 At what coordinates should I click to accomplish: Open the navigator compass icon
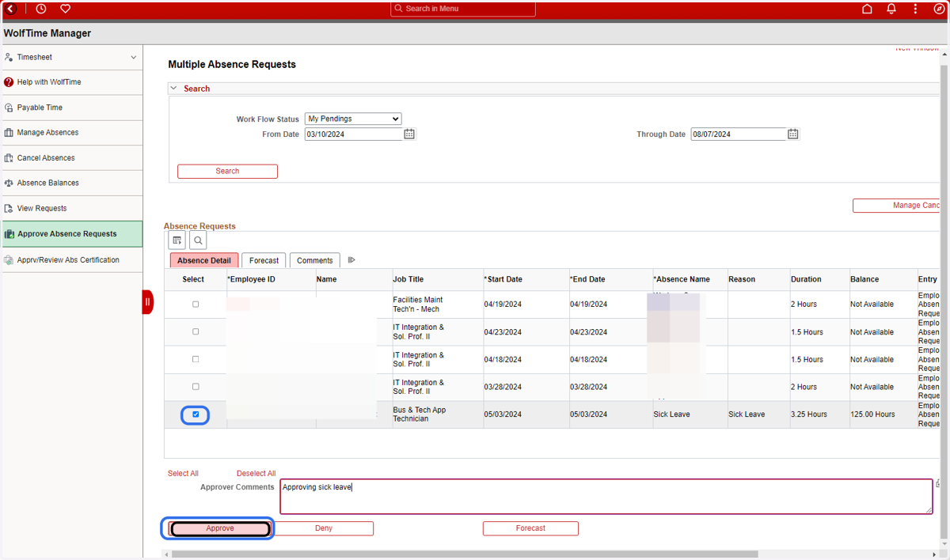click(940, 9)
